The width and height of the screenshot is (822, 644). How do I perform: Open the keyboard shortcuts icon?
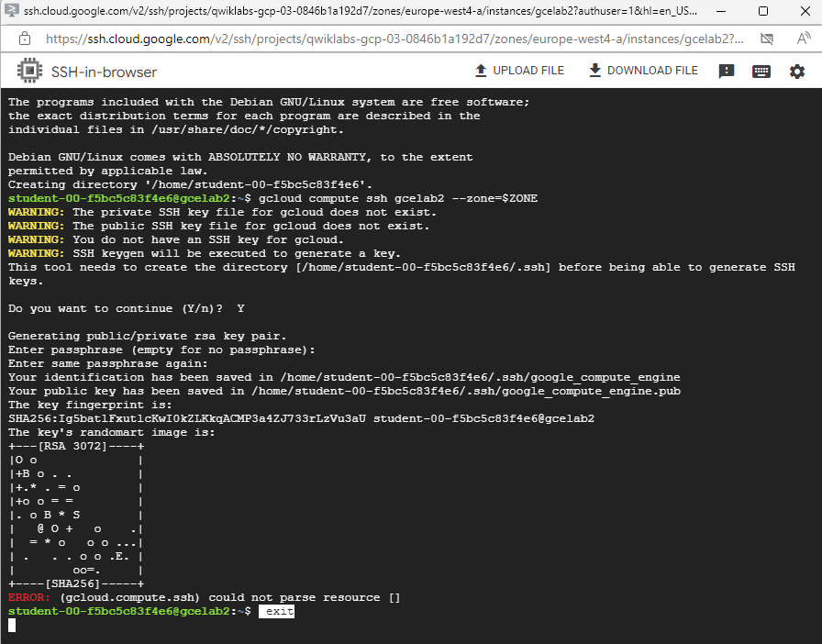pyautogui.click(x=761, y=72)
